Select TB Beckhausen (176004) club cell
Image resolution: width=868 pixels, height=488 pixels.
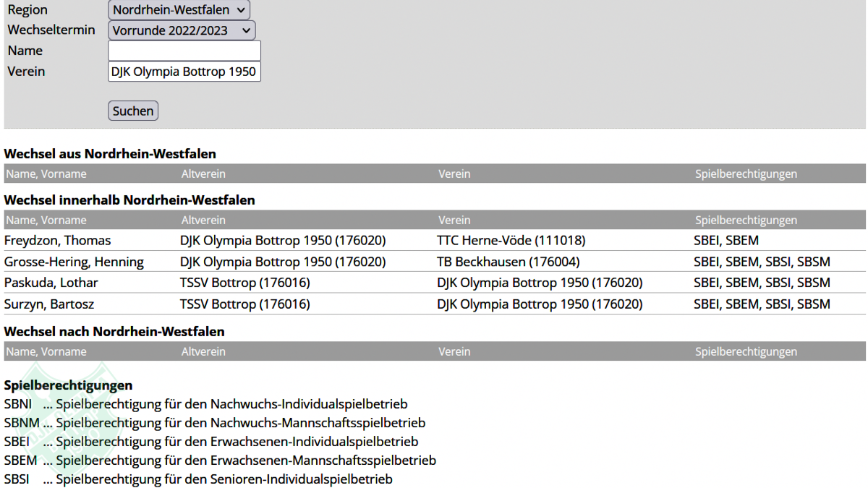pos(508,262)
